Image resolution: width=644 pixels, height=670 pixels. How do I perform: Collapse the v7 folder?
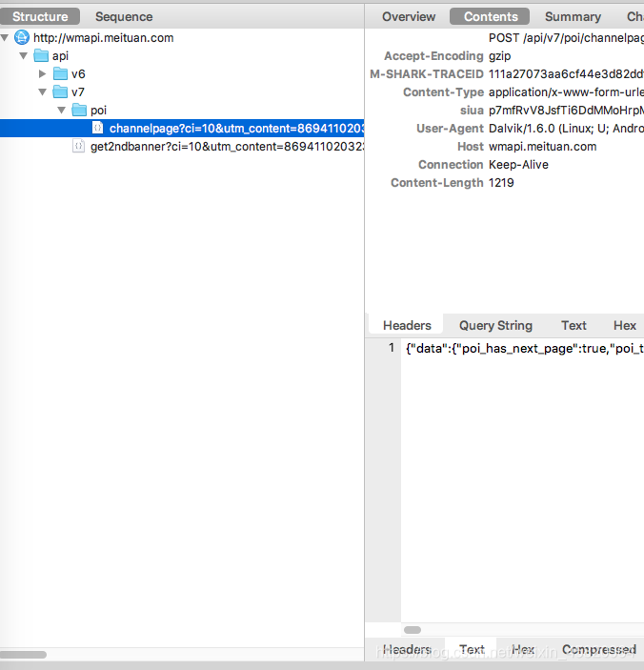pos(42,91)
